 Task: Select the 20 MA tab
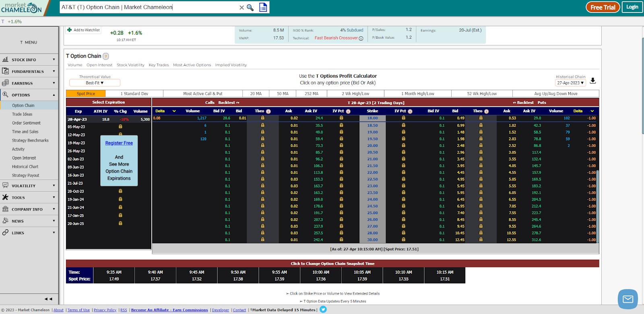coord(256,94)
